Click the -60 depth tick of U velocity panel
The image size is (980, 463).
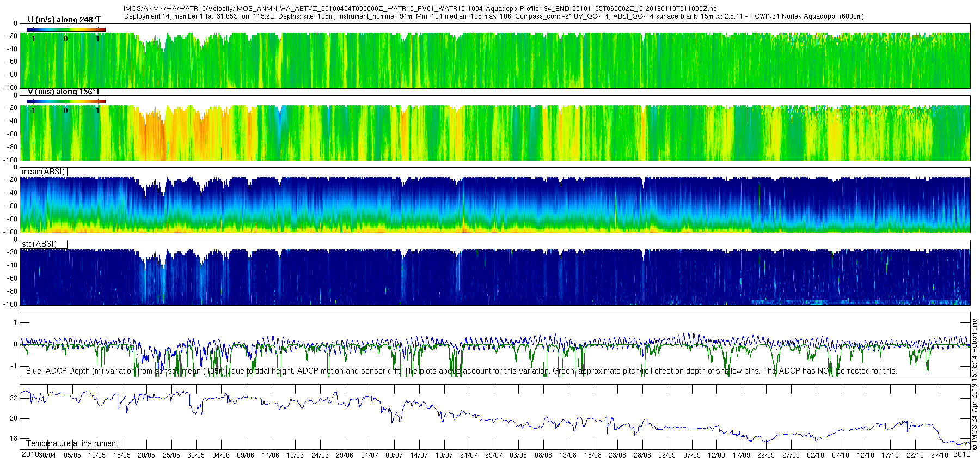(x=12, y=62)
